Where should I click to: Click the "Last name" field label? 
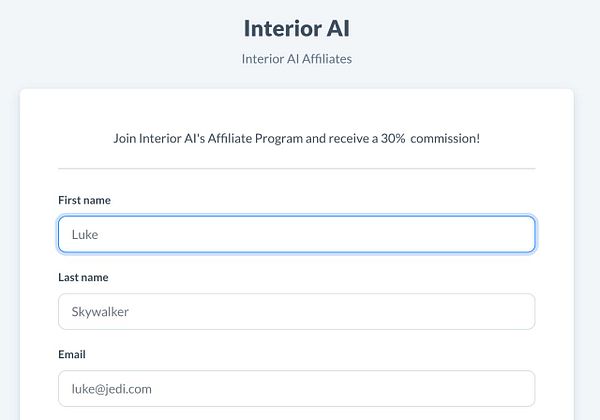[x=83, y=277]
